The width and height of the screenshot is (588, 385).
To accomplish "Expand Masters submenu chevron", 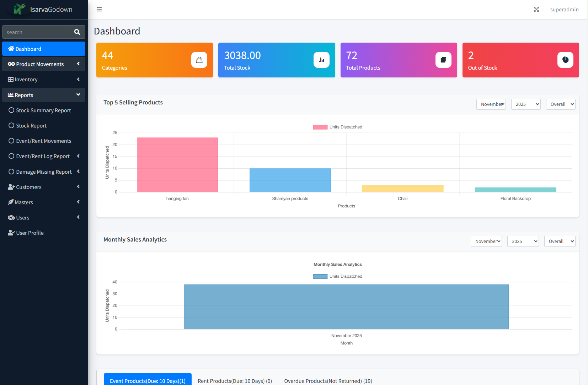I will click(78, 202).
